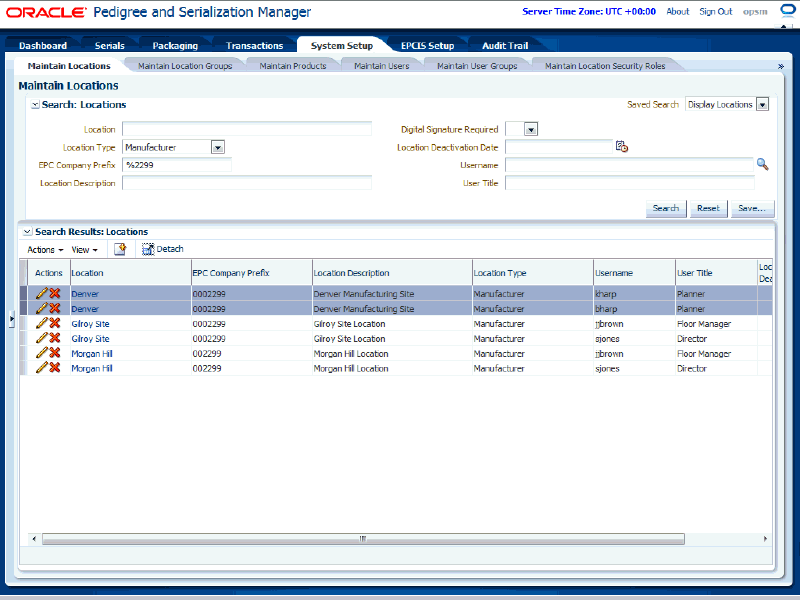Open the Maintain Location Security Roles subtab

605,66
